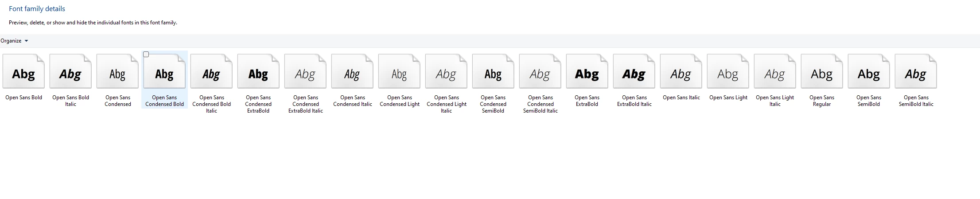This screenshot has width=980, height=199.
Task: Click the Open Sans SemiBold font icon
Action: tap(869, 71)
